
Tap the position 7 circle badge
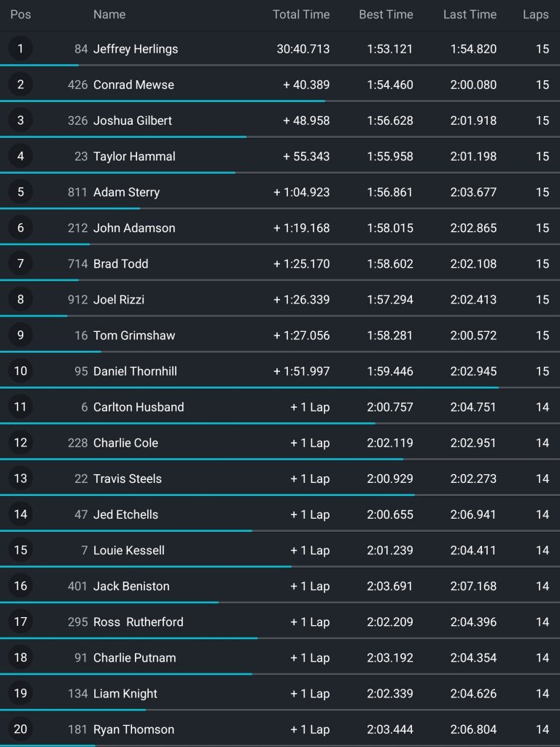[x=20, y=263]
